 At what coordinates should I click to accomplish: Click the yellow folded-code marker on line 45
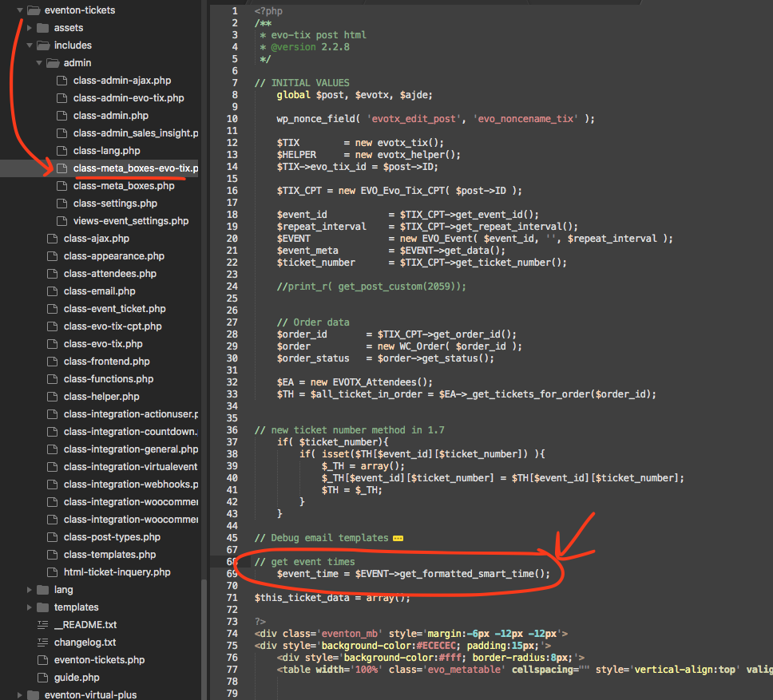pyautogui.click(x=398, y=539)
